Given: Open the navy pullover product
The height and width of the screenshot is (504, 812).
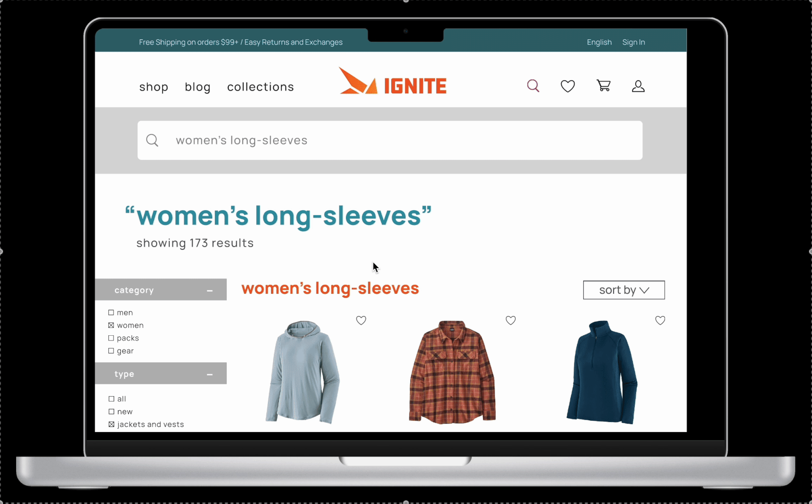Looking at the screenshot, I should pos(602,372).
